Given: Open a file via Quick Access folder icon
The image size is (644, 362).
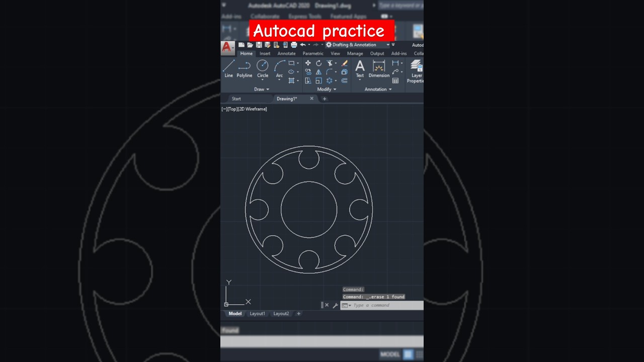Looking at the screenshot, I should point(250,45).
